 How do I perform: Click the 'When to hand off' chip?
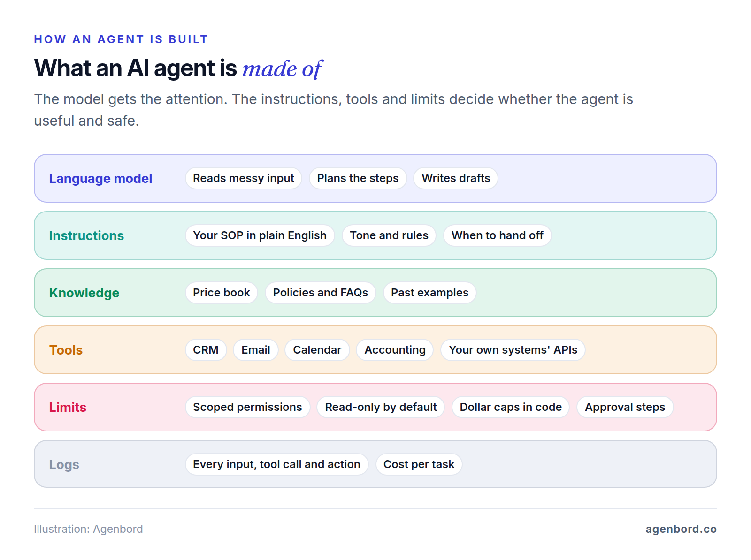498,235
